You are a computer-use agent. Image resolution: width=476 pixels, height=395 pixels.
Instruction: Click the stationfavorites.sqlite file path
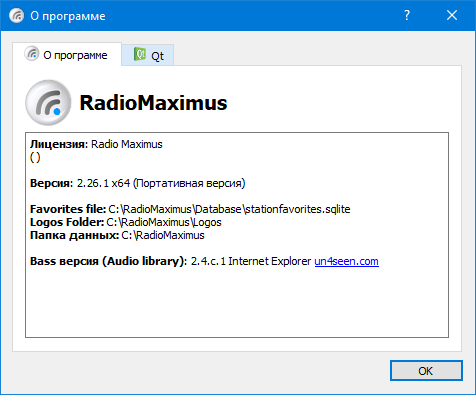pos(229,209)
